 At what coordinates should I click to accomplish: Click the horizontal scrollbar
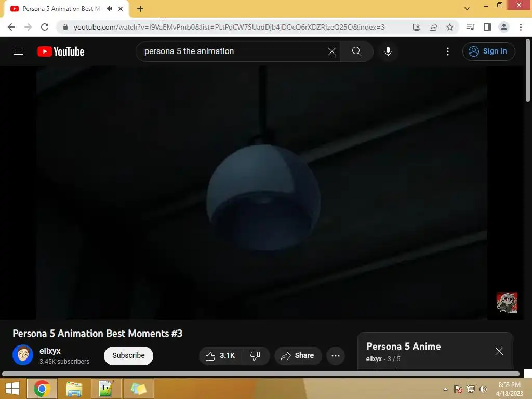pyautogui.click(x=261, y=374)
